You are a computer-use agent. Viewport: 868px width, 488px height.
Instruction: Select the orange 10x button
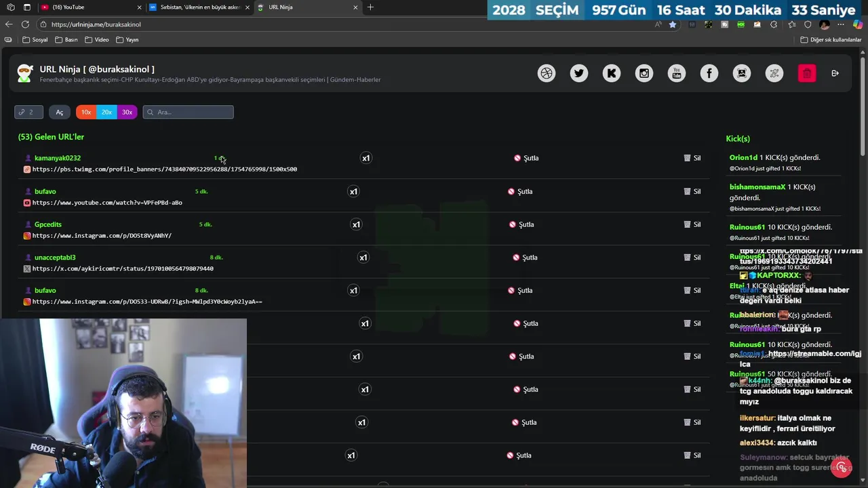coord(86,112)
